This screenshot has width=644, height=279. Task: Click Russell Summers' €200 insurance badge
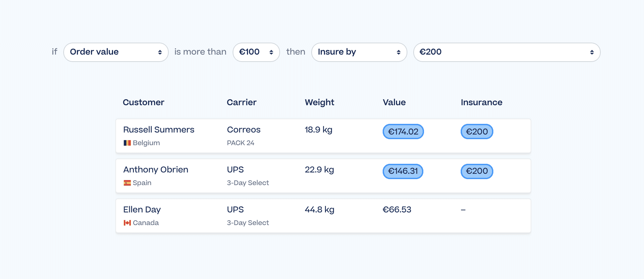coord(477,132)
